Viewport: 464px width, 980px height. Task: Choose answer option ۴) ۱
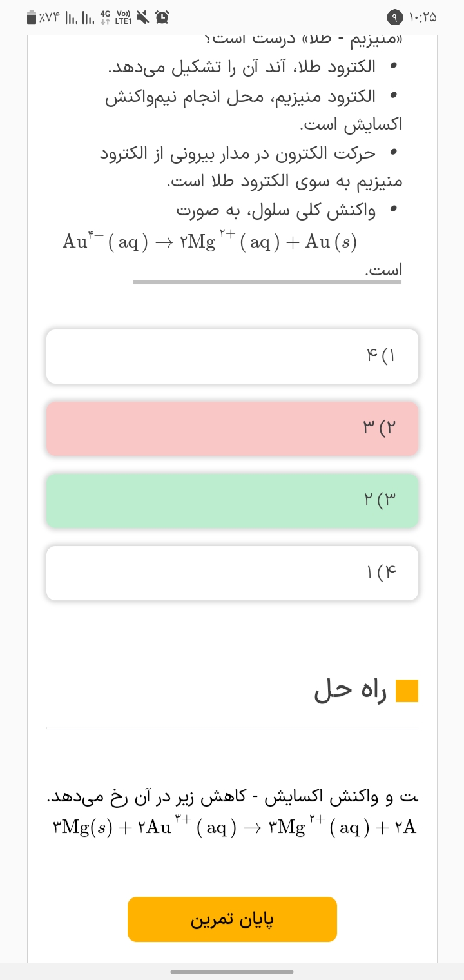[x=232, y=573]
